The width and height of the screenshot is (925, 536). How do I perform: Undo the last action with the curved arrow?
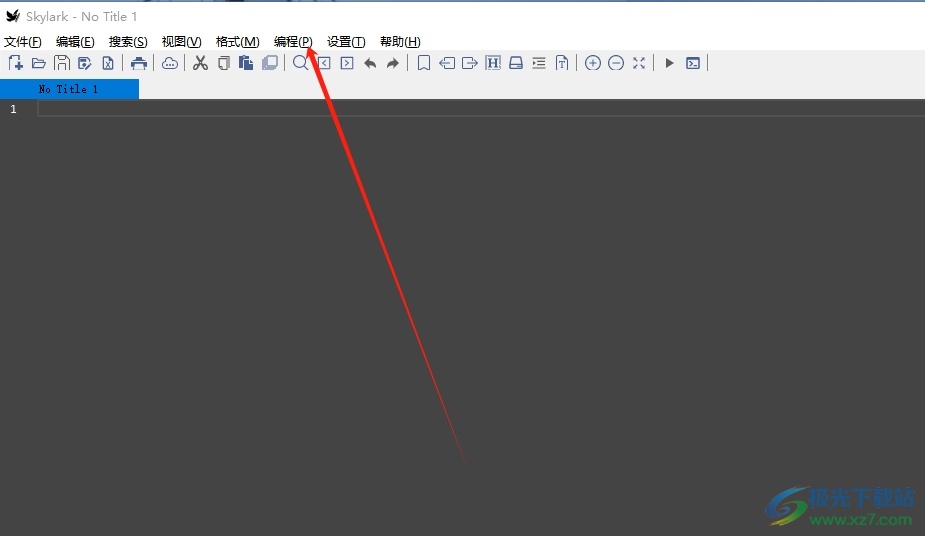[x=370, y=63]
